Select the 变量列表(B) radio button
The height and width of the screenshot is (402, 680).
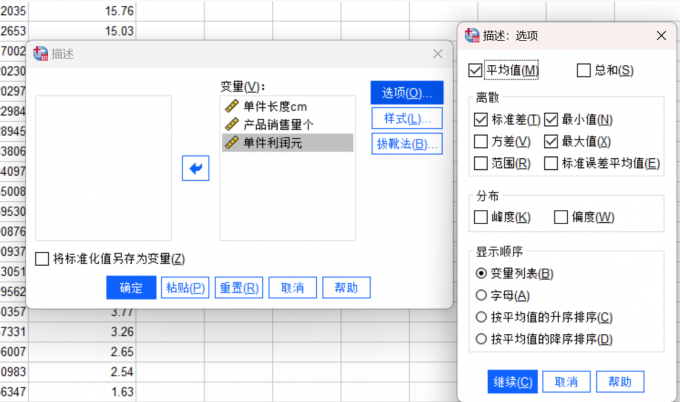[481, 274]
